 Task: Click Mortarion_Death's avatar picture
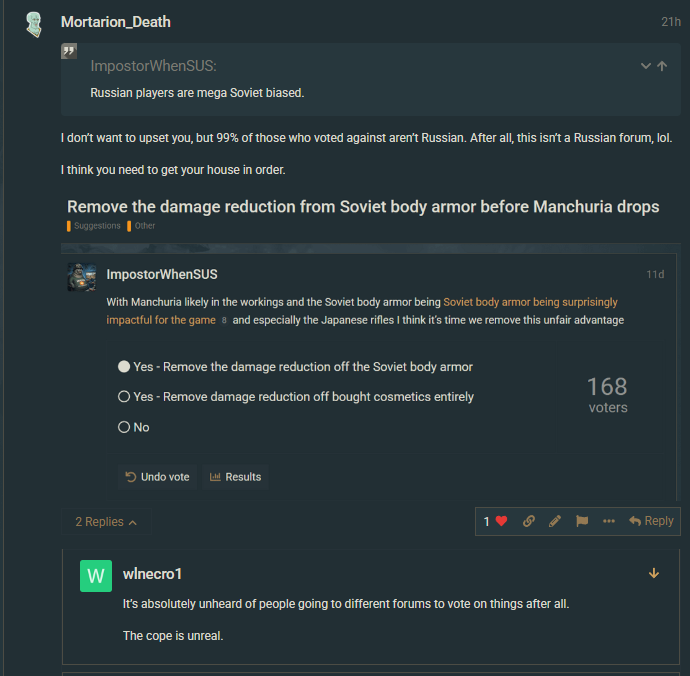34,24
